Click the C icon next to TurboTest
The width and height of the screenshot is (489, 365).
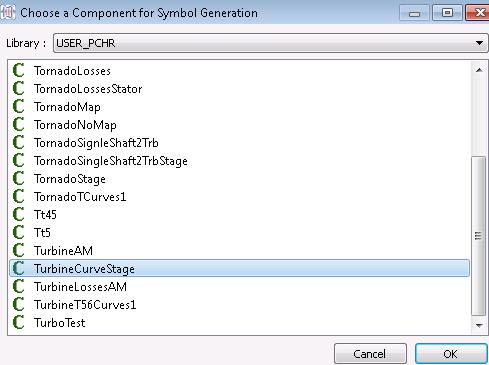coord(18,323)
